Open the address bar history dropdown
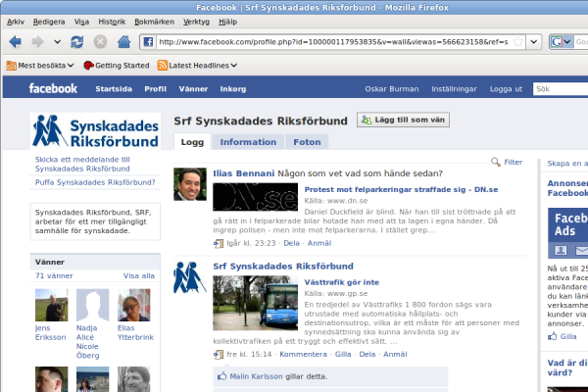Screen dimensions: 588x392 tap(534, 41)
